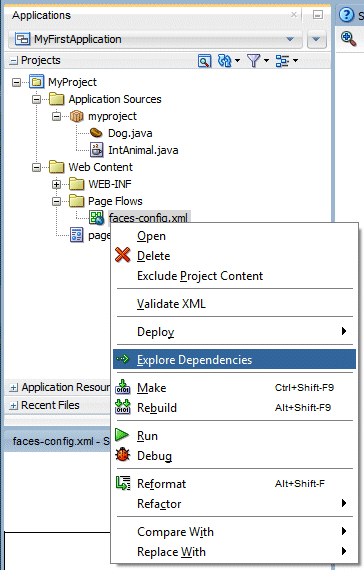Choose Debug from the context menu
The width and height of the screenshot is (364, 570).
(x=234, y=456)
